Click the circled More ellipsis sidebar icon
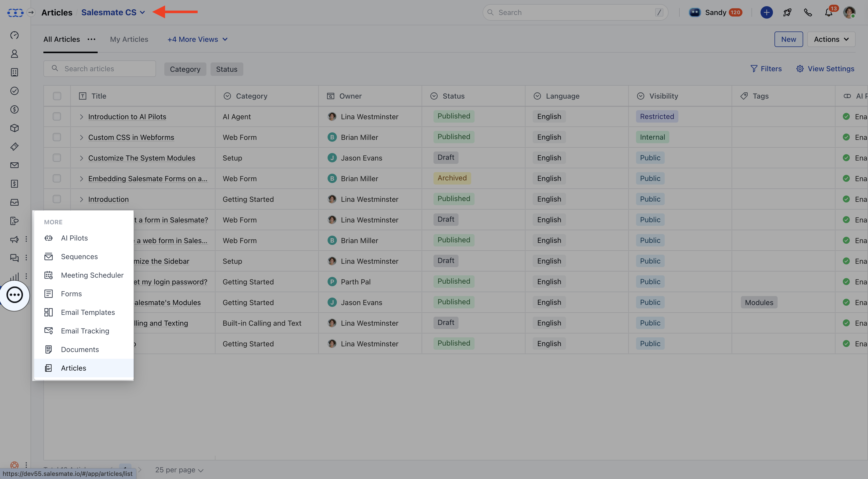The image size is (868, 479). coord(14,295)
